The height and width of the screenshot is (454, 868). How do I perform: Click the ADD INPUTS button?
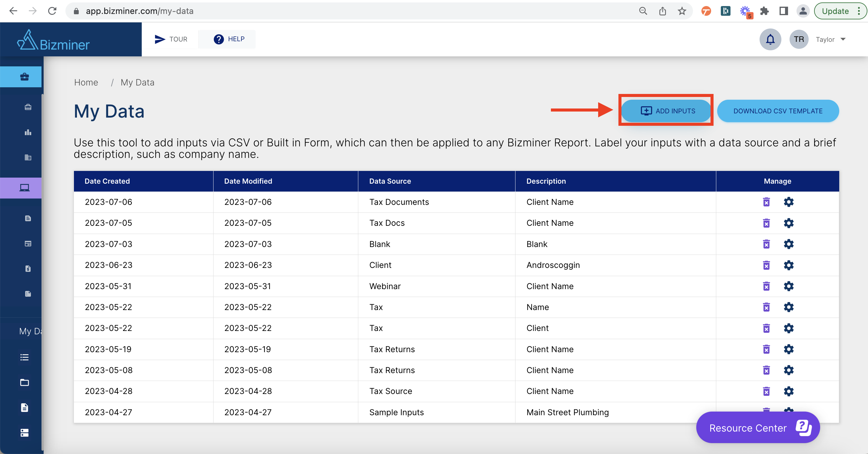[666, 111]
